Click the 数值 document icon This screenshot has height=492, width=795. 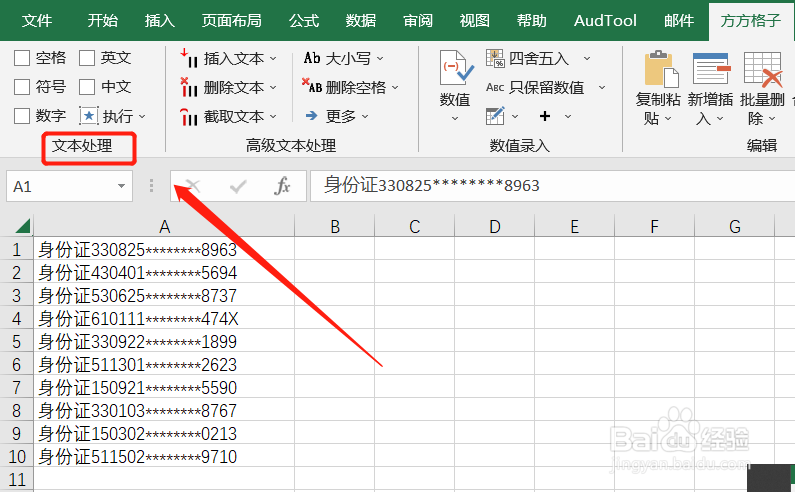tap(456, 67)
